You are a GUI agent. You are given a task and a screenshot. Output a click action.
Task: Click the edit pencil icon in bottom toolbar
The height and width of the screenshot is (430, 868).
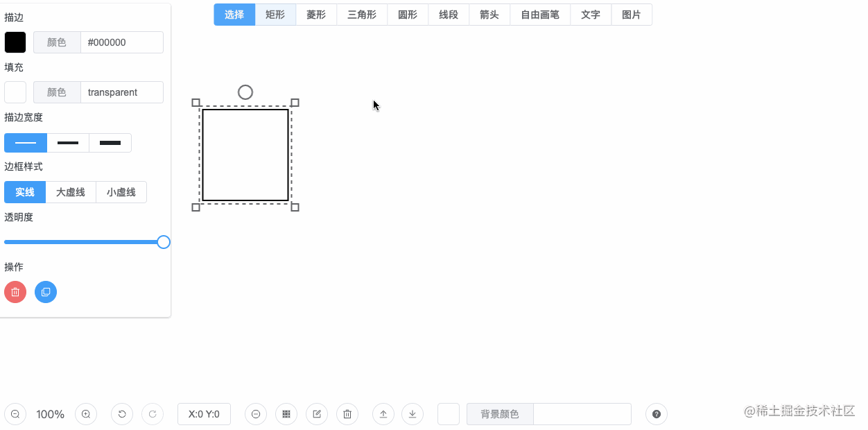click(x=317, y=414)
